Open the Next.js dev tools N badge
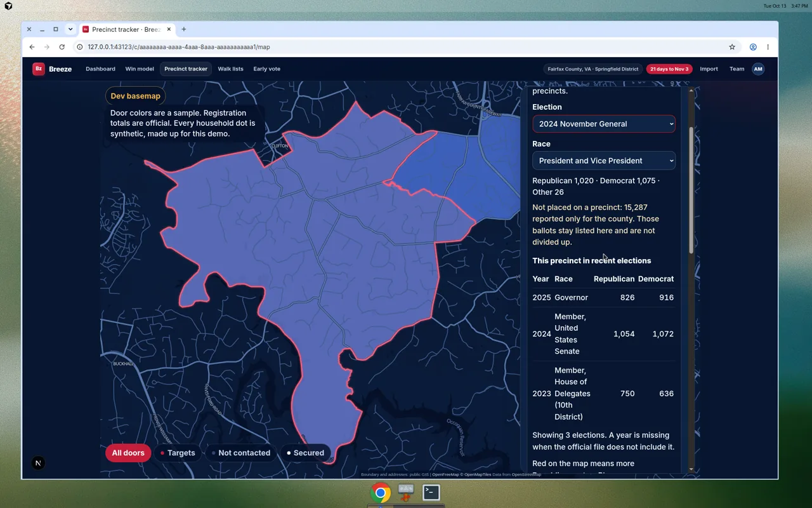The height and width of the screenshot is (508, 812). click(x=38, y=463)
